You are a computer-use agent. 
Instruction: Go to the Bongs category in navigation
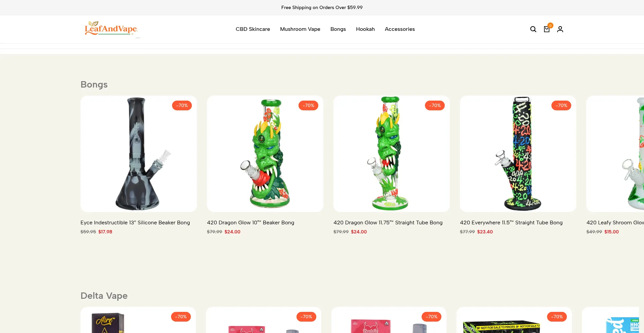click(x=338, y=29)
